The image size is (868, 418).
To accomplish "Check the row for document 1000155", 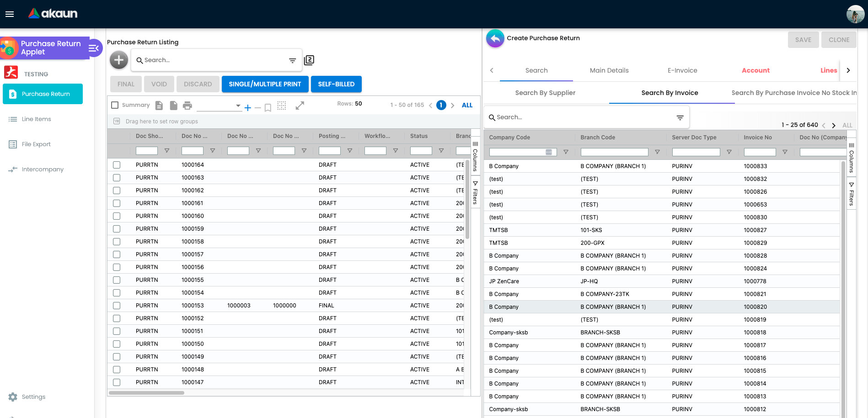I will pos(117,280).
